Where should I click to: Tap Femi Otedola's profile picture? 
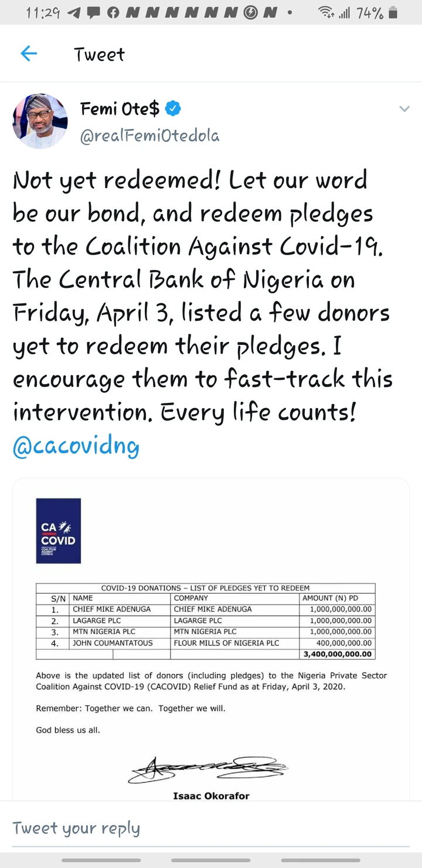(x=40, y=121)
